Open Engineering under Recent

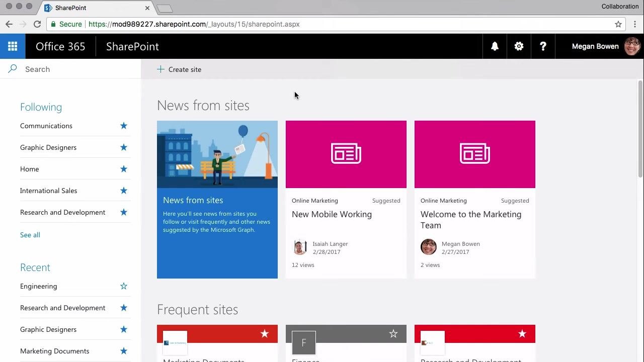point(39,286)
